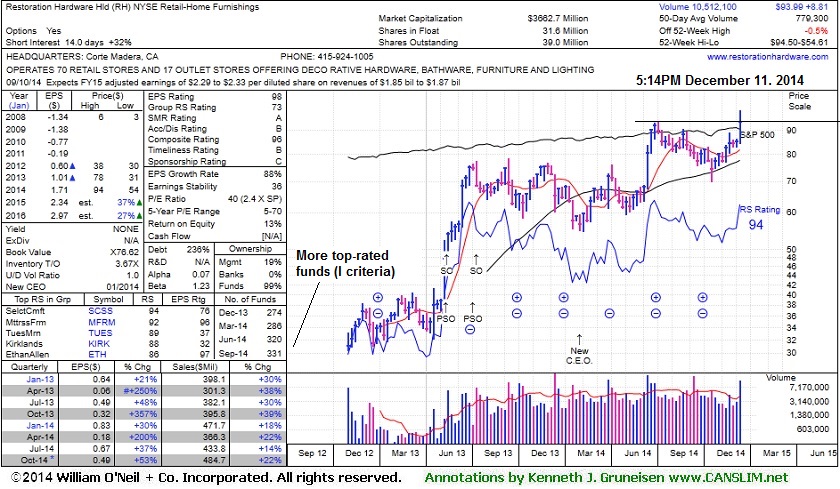Image resolution: width=840 pixels, height=489 pixels.
Task: Click the Sep-14 number of funds 331
Action: (x=274, y=353)
